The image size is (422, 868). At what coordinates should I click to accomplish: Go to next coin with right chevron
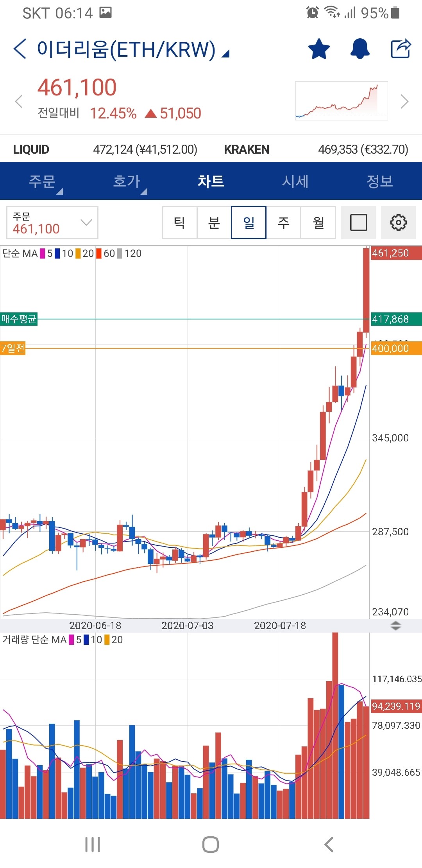404,102
